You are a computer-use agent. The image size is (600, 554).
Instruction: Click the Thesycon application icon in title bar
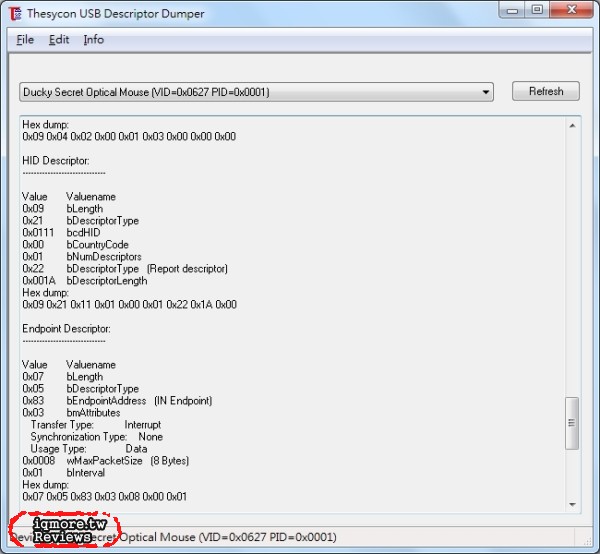click(x=15, y=14)
